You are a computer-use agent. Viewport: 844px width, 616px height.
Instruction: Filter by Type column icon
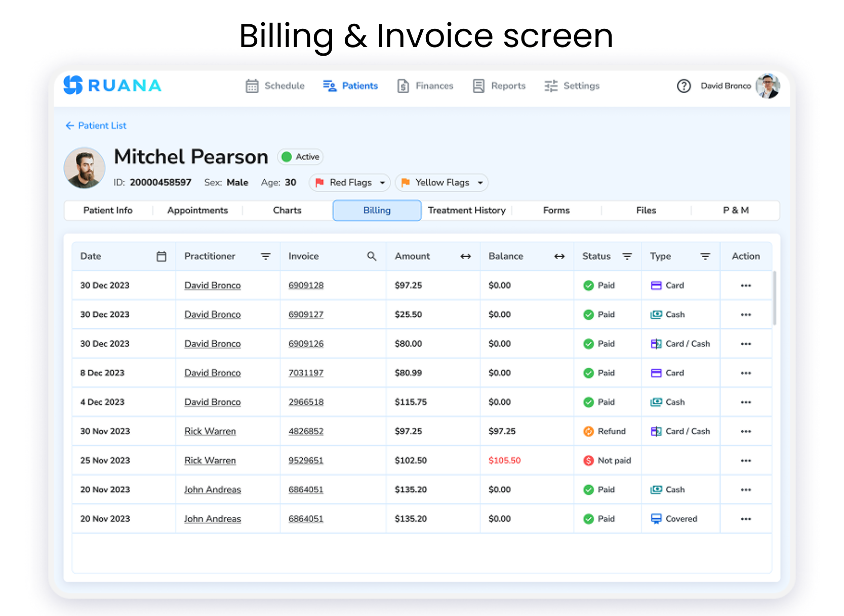pyautogui.click(x=705, y=257)
